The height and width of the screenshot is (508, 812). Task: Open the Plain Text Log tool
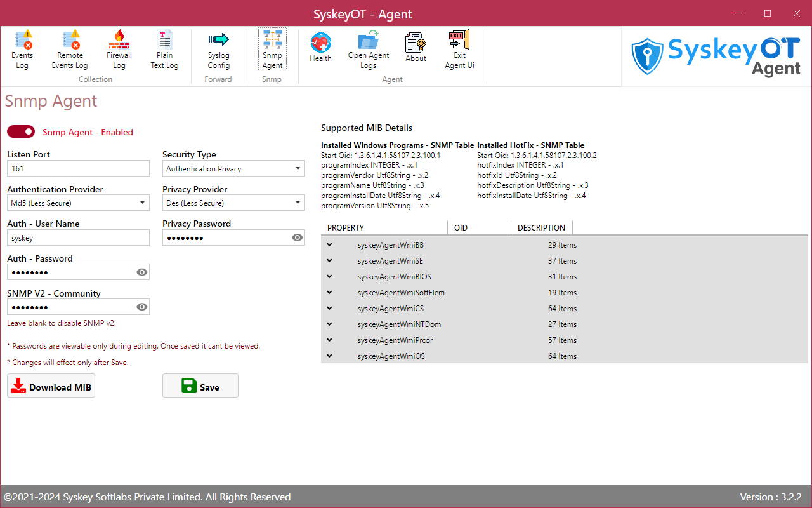(164, 48)
